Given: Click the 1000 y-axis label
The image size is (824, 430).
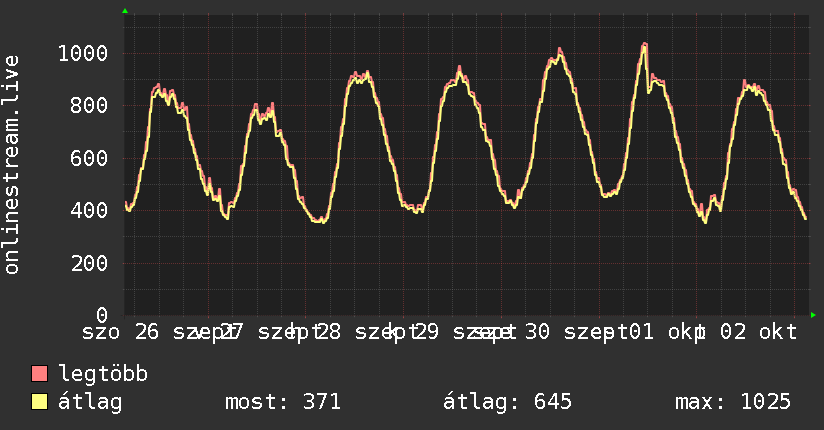Looking at the screenshot, I should pyautogui.click(x=83, y=53).
